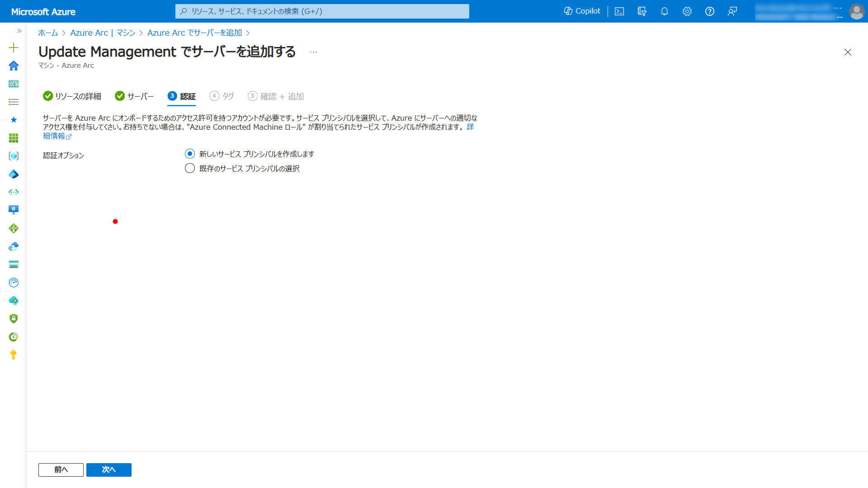This screenshot has width=868, height=488.
Task: Open the directory and subscription filter icon
Action: coord(642,11)
